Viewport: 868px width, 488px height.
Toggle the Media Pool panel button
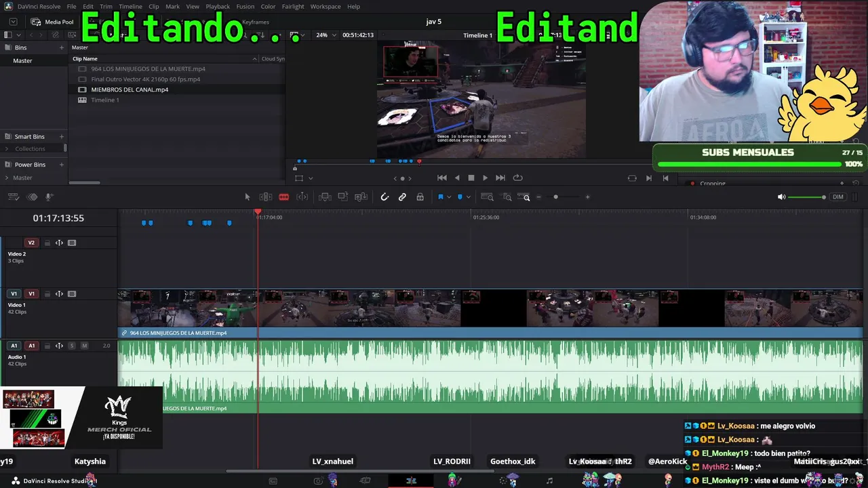(52, 22)
